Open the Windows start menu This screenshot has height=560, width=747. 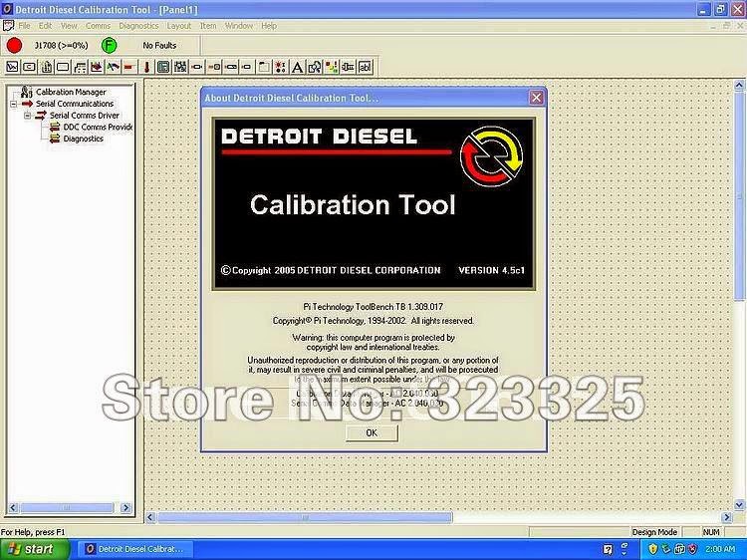[33, 549]
